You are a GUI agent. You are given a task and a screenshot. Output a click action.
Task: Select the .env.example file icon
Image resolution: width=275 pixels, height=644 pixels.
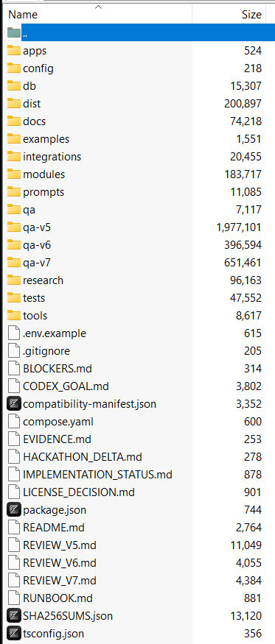[14, 333]
